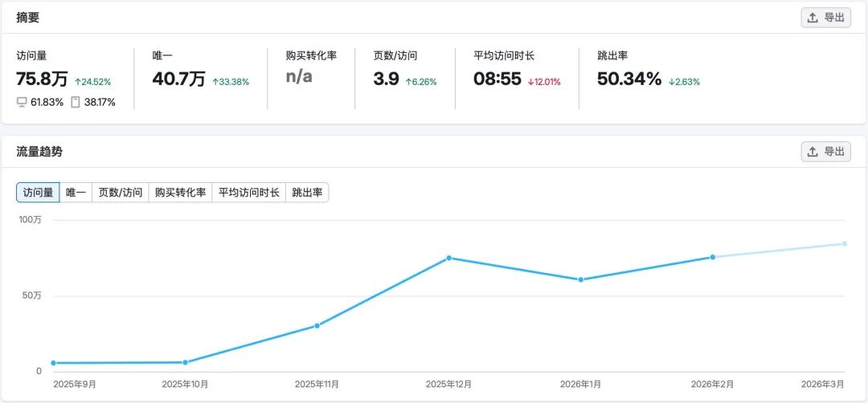The height and width of the screenshot is (403, 868).
Task: Switch chart to 跳出率
Action: coord(307,193)
